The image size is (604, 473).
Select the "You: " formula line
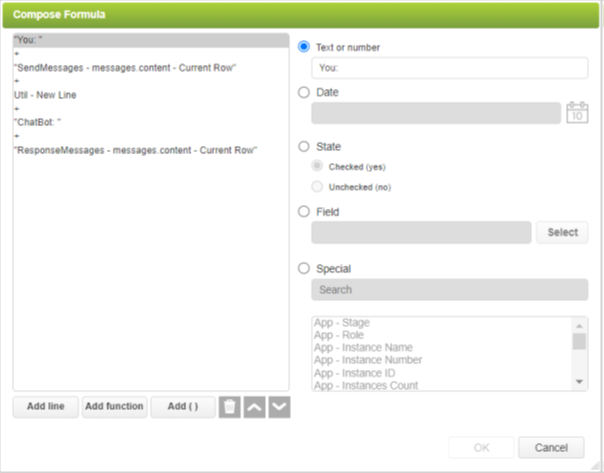151,40
